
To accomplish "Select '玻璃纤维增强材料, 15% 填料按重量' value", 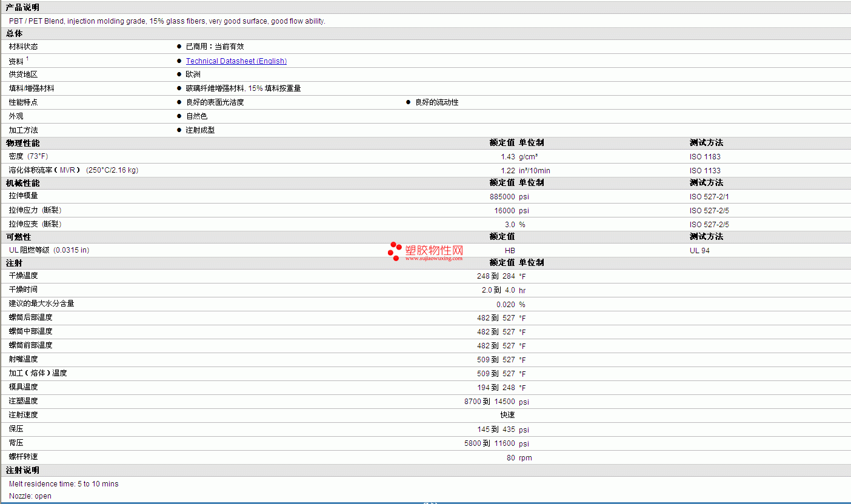I will point(243,88).
